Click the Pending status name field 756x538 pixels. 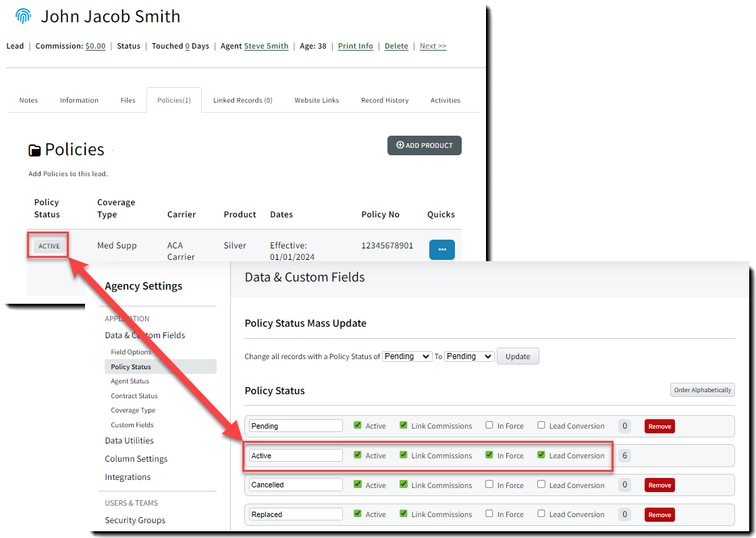tap(296, 426)
